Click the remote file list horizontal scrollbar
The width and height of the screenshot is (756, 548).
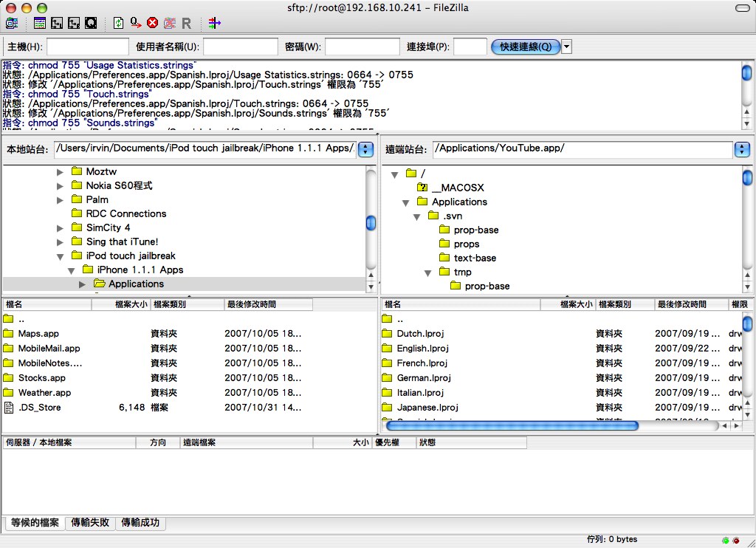512,425
